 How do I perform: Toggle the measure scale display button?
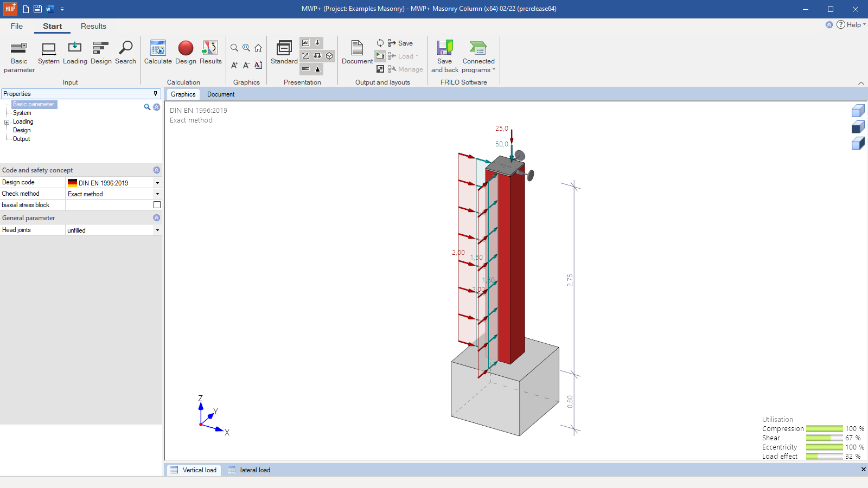click(x=306, y=69)
